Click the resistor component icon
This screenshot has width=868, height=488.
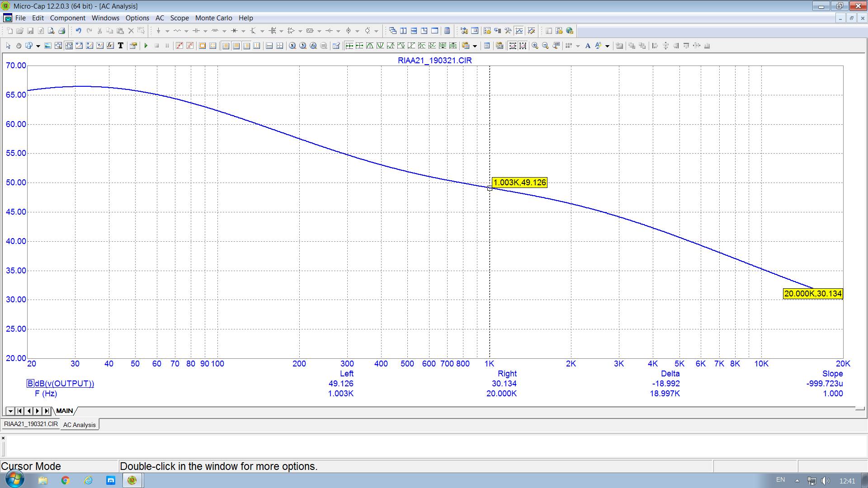[177, 31]
